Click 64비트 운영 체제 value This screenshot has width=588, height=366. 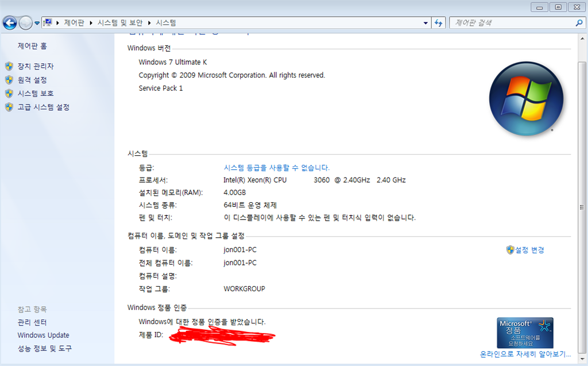(250, 205)
